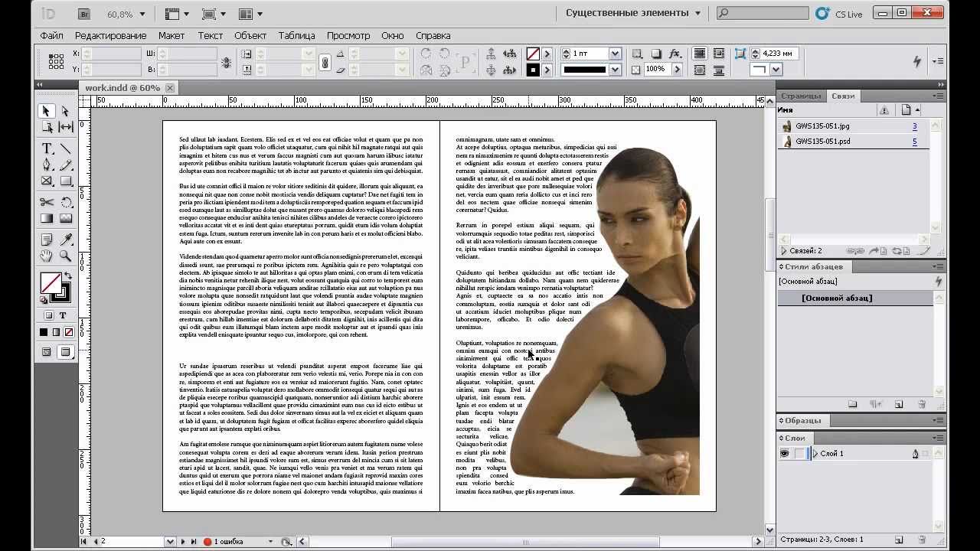Select the Rectangle shape tool

[x=66, y=181]
